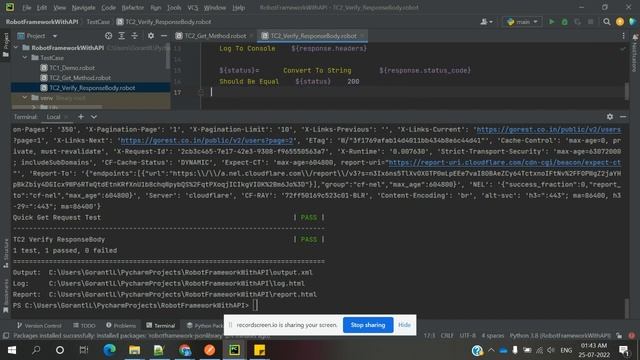Open the gorest public/v2/users link
Image resolution: width=640 pixels, height=360 pixels.
tap(549, 129)
